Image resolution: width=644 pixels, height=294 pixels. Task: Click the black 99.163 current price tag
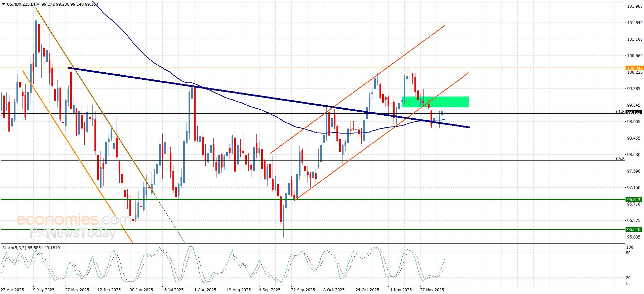(x=634, y=112)
